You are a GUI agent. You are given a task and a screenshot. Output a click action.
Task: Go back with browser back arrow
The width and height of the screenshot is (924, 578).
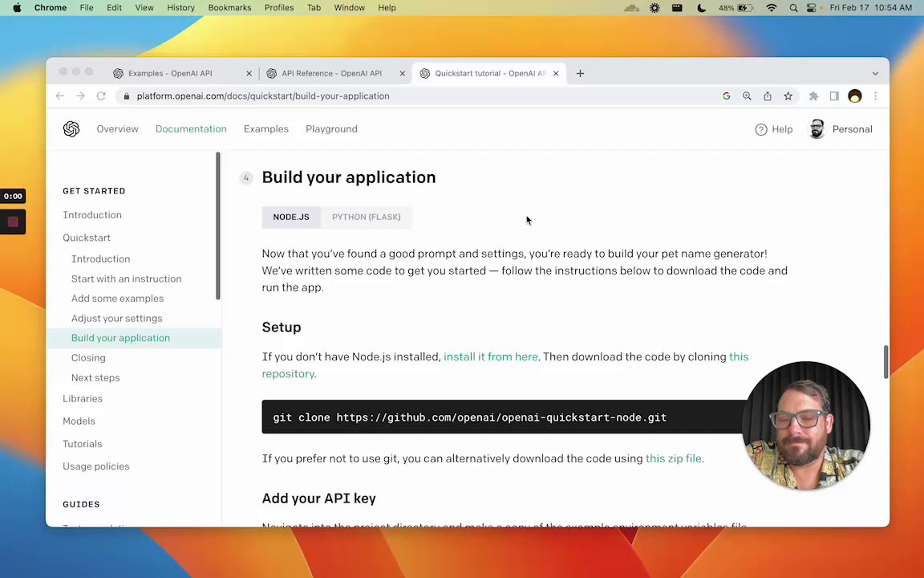point(59,96)
